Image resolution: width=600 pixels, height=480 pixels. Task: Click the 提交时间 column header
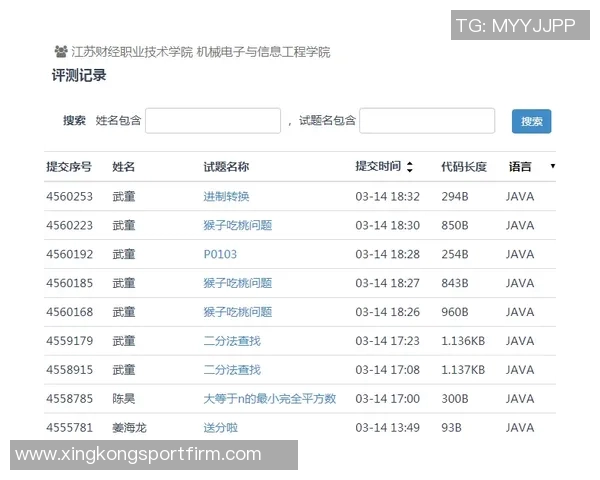378,166
